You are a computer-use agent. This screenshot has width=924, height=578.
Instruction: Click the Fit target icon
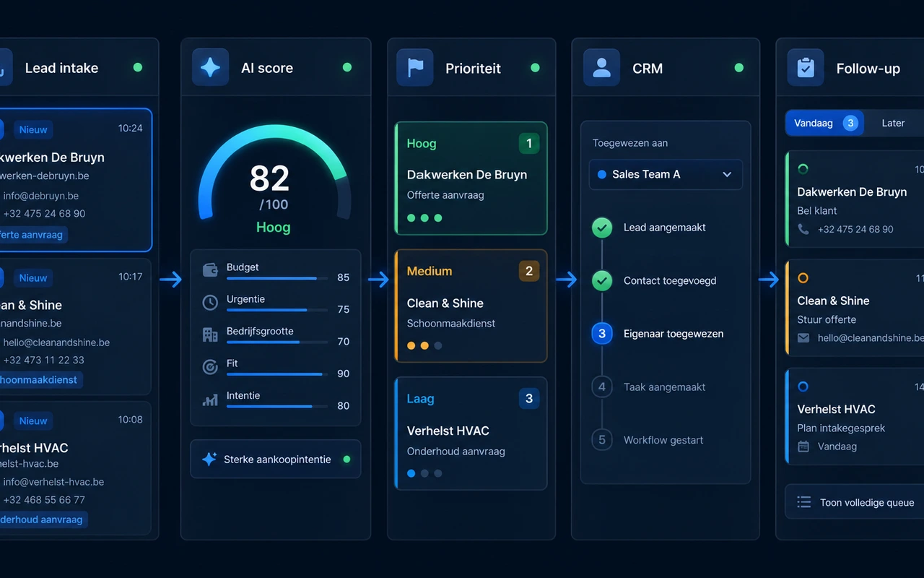pyautogui.click(x=210, y=367)
